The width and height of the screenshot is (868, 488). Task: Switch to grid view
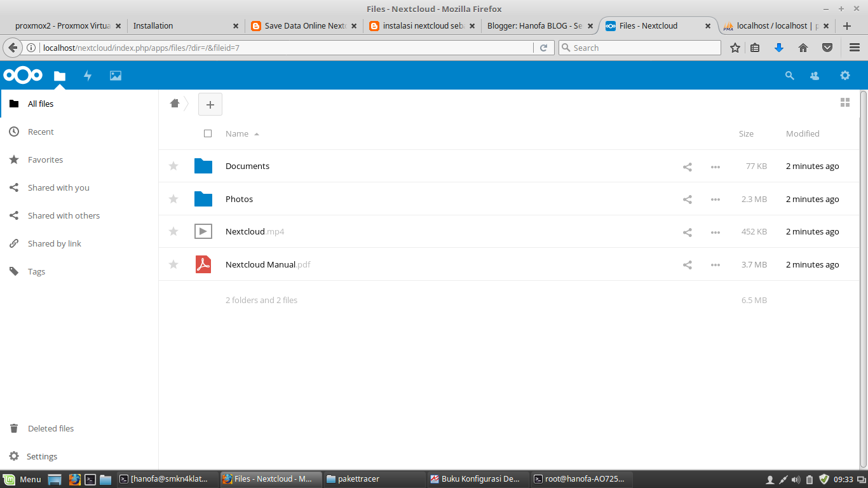[x=845, y=102]
